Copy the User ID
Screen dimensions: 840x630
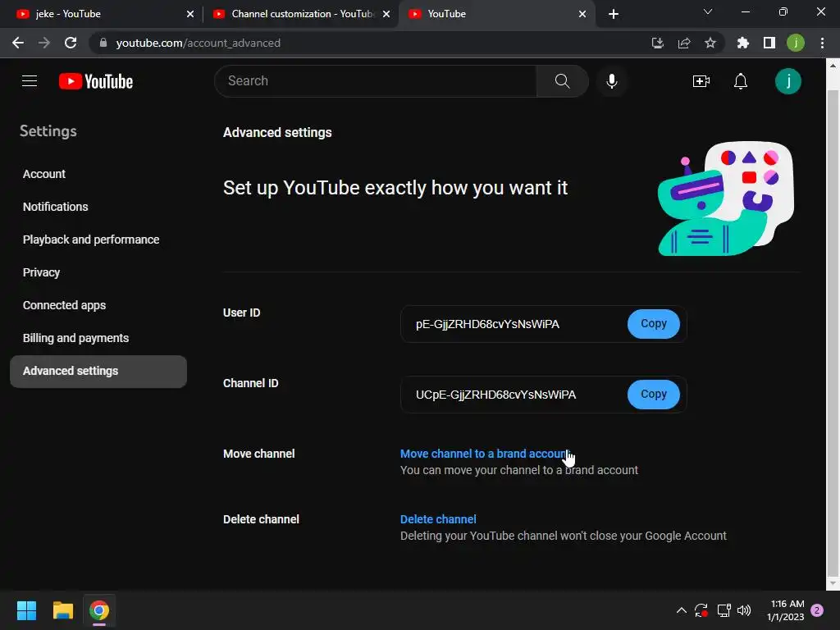click(x=654, y=323)
